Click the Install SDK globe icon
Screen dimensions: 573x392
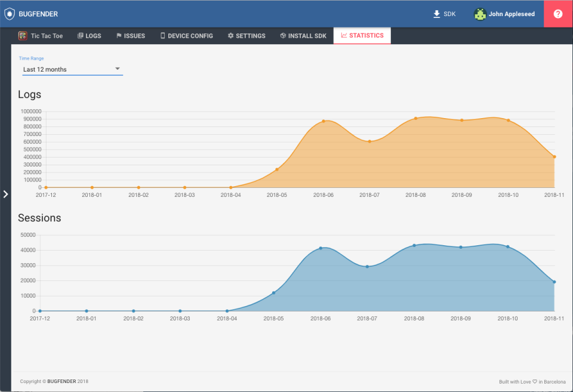[x=284, y=35]
